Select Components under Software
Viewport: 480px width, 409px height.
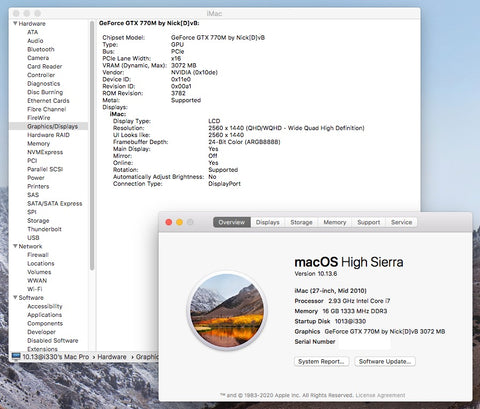pyautogui.click(x=45, y=323)
